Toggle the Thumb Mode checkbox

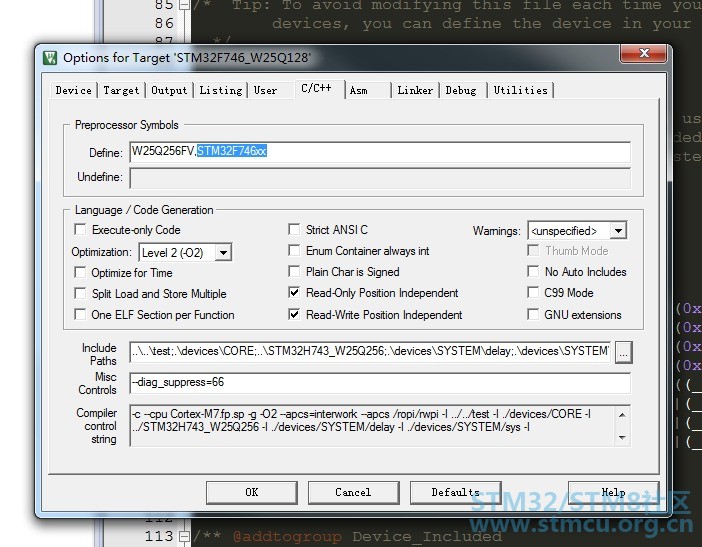[x=533, y=250]
